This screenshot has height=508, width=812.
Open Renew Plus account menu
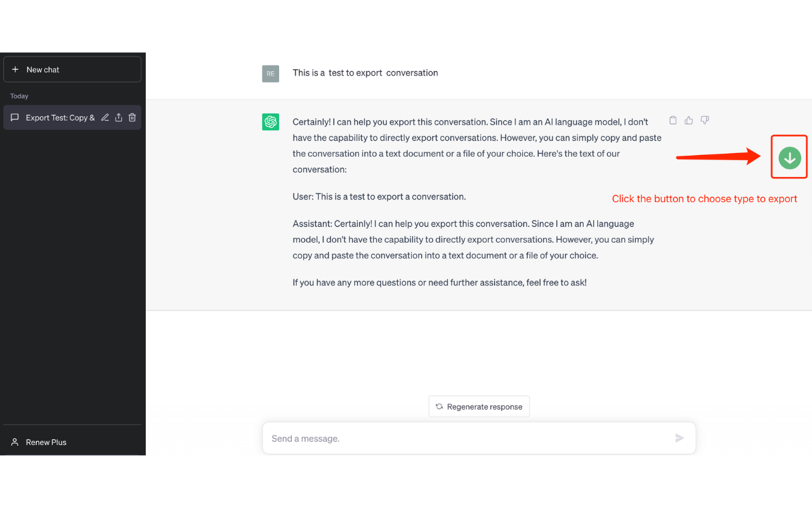pyautogui.click(x=72, y=442)
